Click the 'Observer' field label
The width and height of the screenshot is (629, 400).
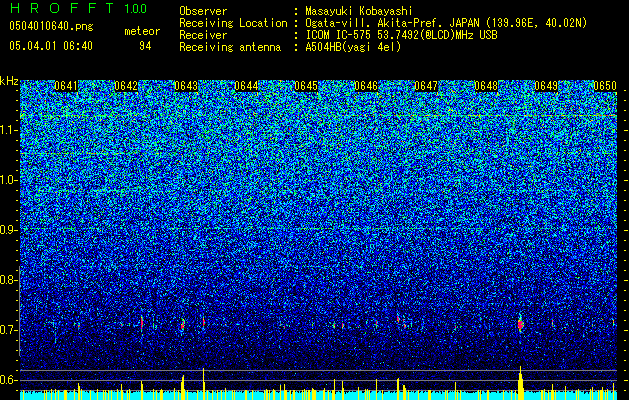coord(203,11)
